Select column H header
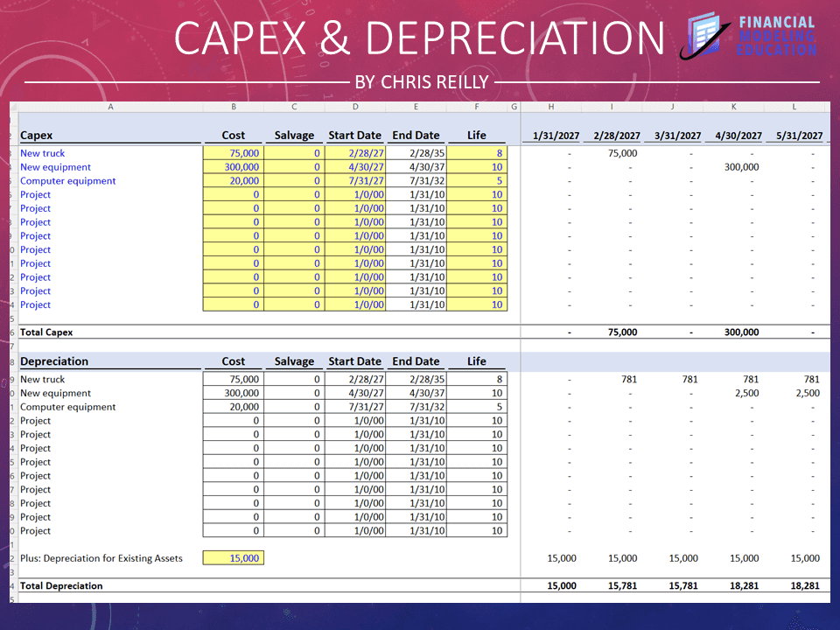Image resolution: width=840 pixels, height=630 pixels. 550,107
